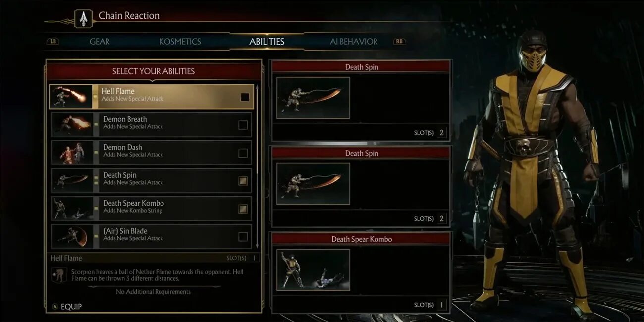Click the Hell Flame description leg icon
This screenshot has width=644, height=322.
click(x=59, y=275)
